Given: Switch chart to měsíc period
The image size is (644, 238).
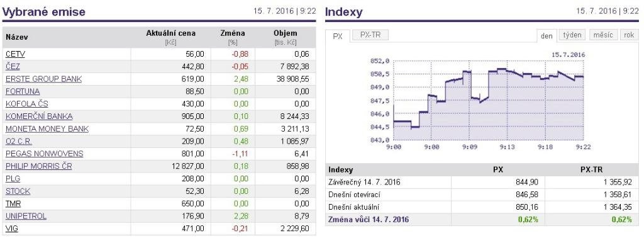Looking at the screenshot, I should tap(603, 35).
